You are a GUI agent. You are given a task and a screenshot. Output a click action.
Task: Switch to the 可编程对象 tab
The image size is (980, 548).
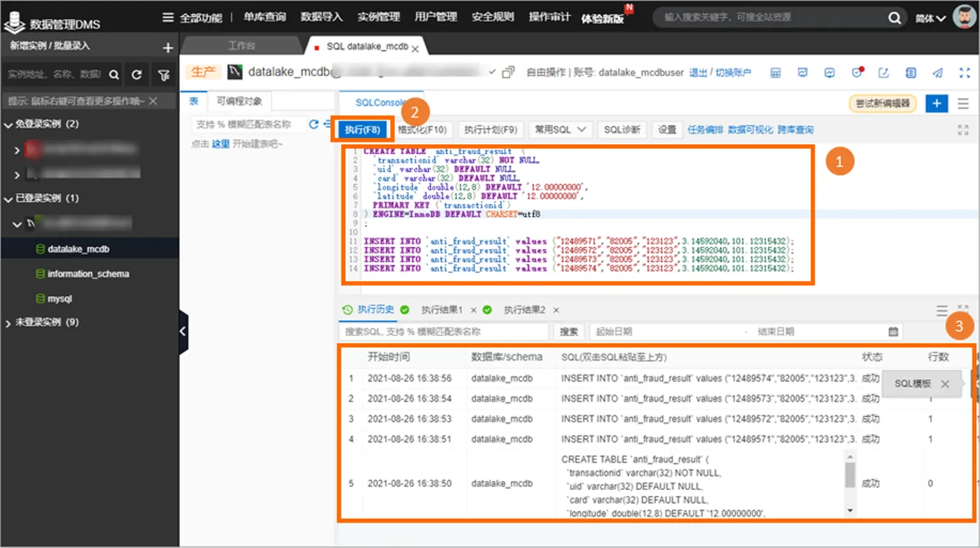click(x=239, y=101)
